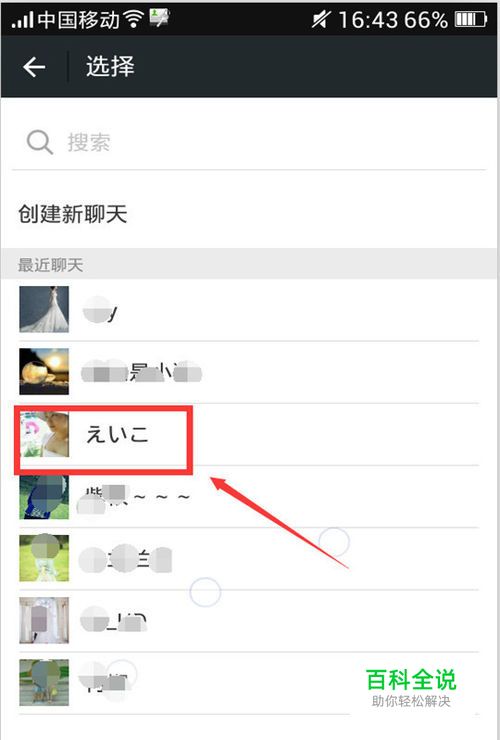Viewport: 500px width, 740px height.
Task: Tap the 选择 title in header
Action: tap(110, 67)
